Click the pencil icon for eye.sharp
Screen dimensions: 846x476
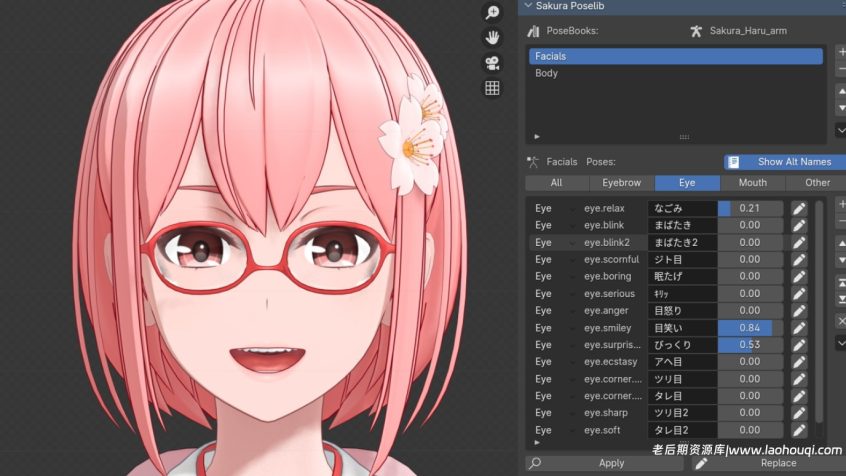pos(799,413)
